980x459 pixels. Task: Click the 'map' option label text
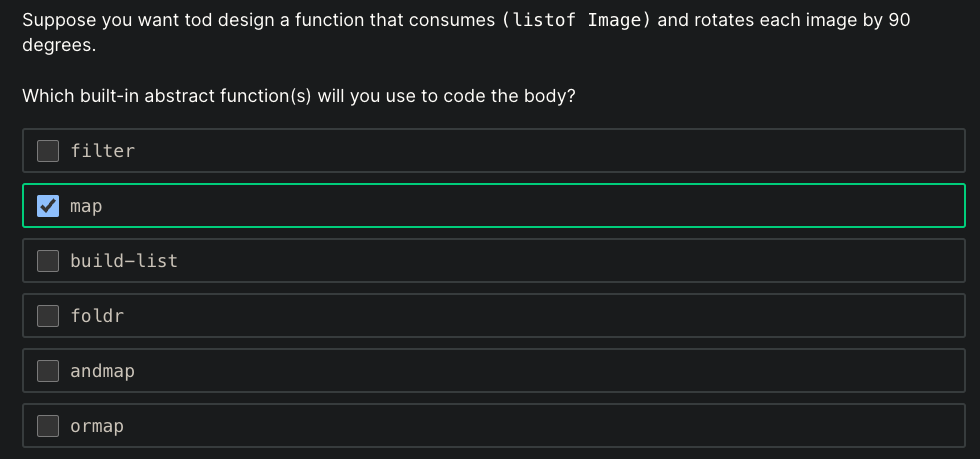[86, 206]
